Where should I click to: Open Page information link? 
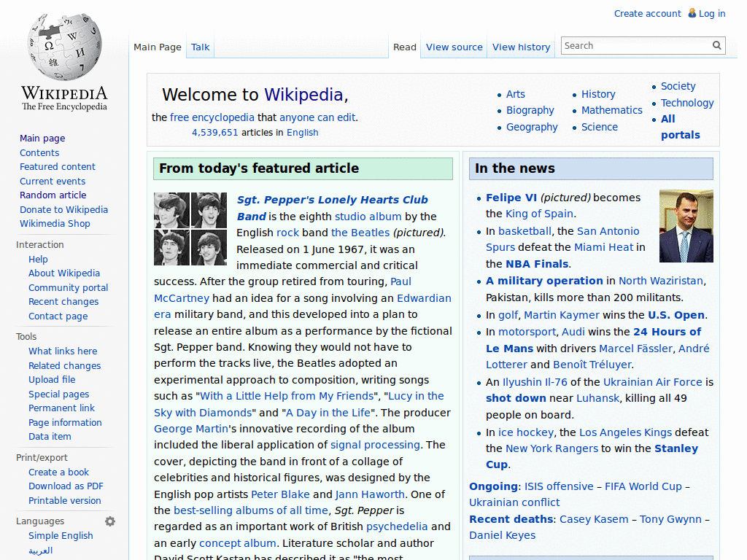65,423
